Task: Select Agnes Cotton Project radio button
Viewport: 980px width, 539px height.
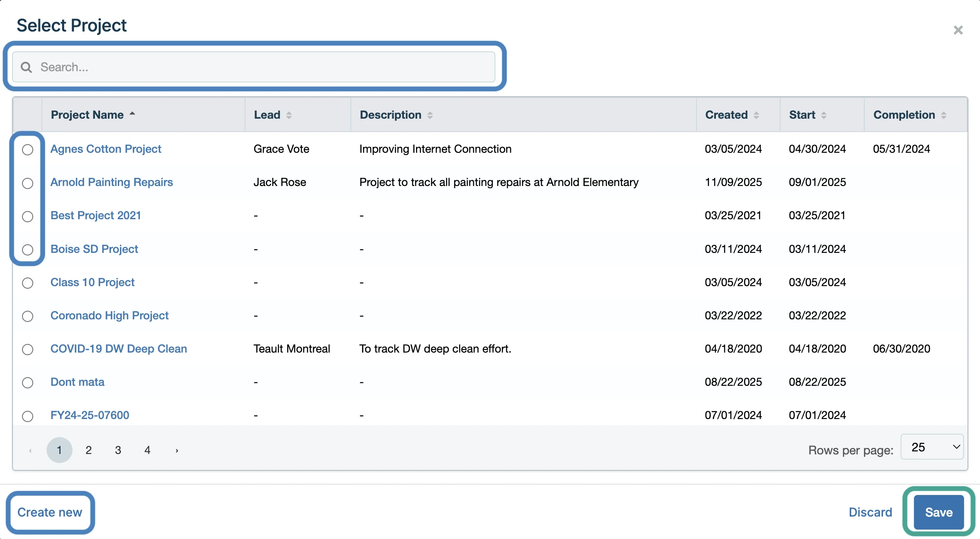Action: [28, 150]
